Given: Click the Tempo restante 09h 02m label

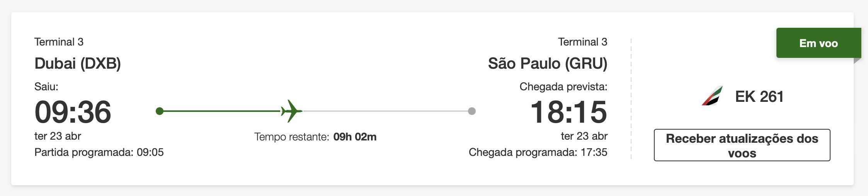Looking at the screenshot, I should coord(315,137).
